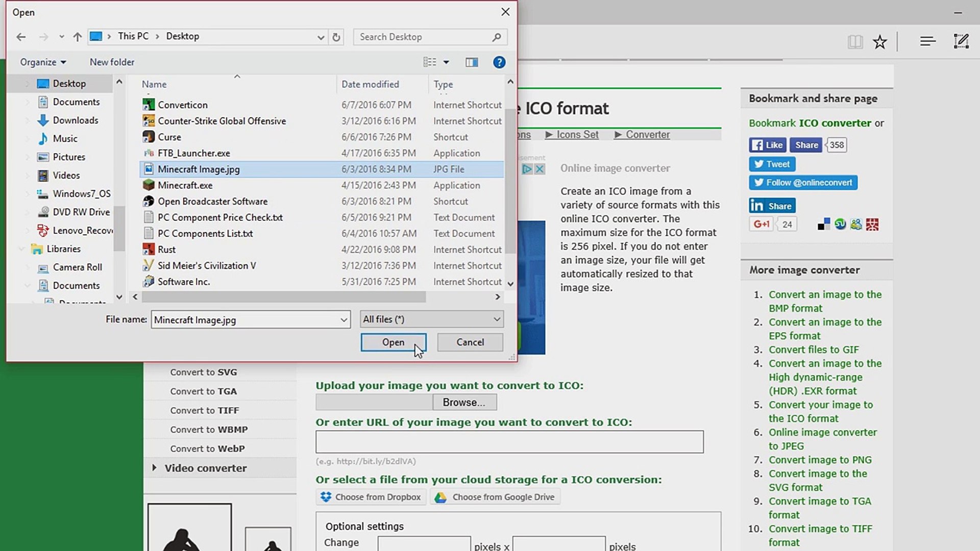
Task: Click the Twitter Tweet button
Action: (772, 164)
